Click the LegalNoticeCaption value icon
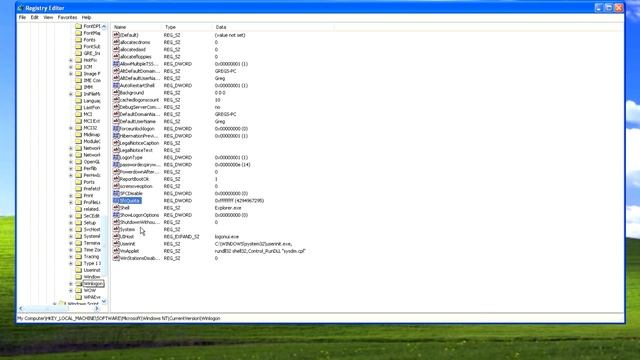Screen dimensions: 640x360 116,143
